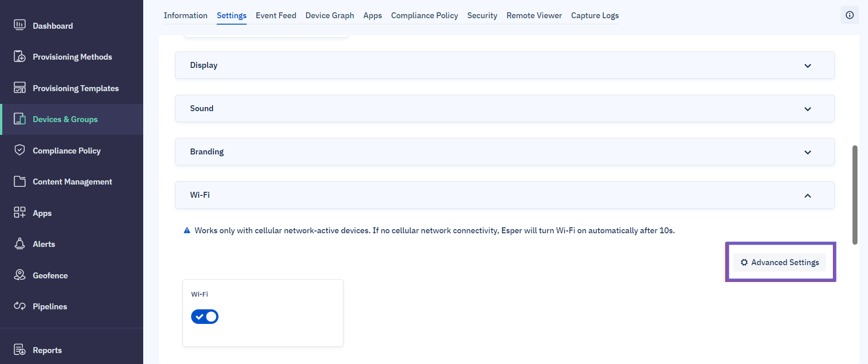
Task: Expand the Display section chevron
Action: [808, 66]
